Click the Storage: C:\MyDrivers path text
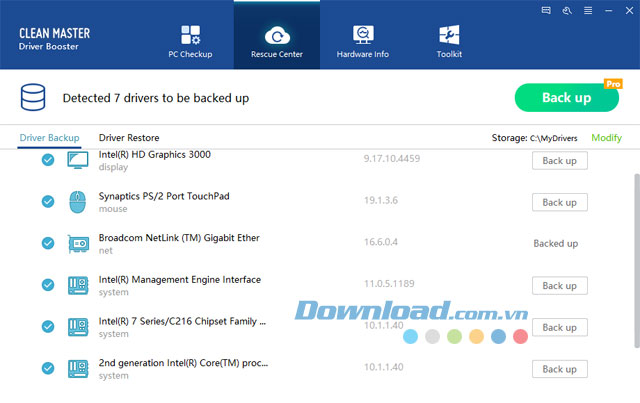The width and height of the screenshot is (640, 403). pos(534,138)
